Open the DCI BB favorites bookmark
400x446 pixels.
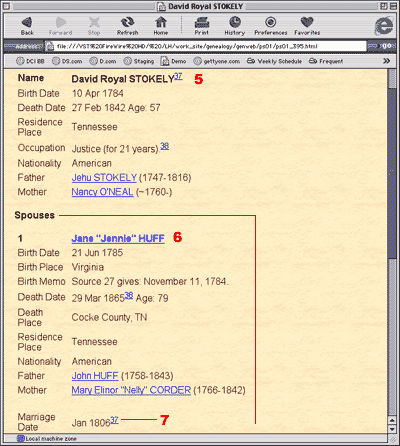click(30, 61)
